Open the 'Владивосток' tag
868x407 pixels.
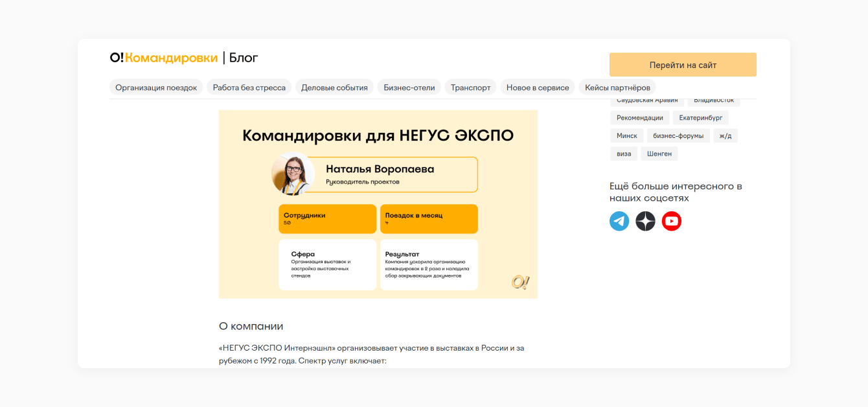pos(714,101)
